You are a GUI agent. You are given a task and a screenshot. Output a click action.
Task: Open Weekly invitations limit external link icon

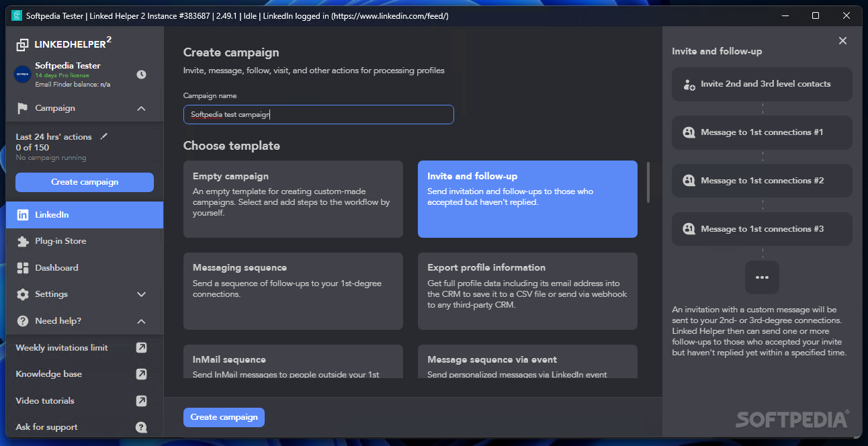[x=141, y=348]
